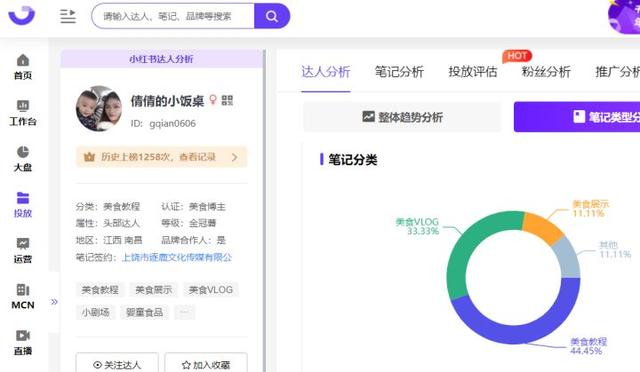Open 运营 operations in sidebar
This screenshot has height=372, width=640.
click(x=23, y=251)
